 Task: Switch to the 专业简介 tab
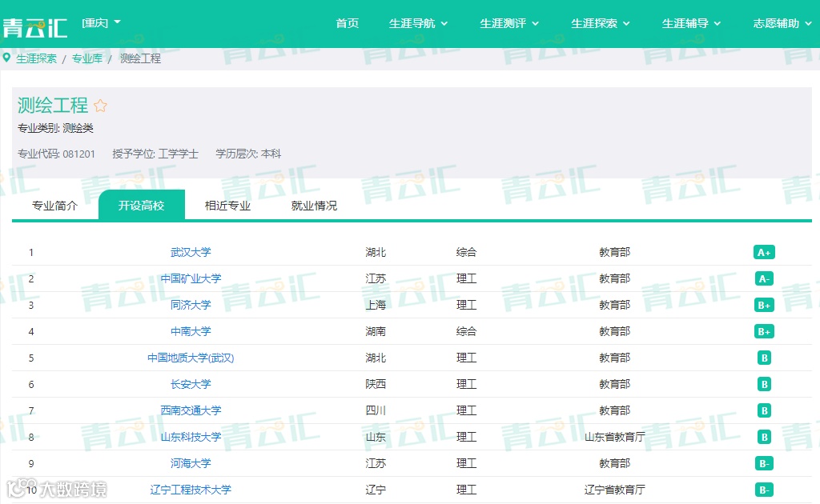click(x=55, y=206)
